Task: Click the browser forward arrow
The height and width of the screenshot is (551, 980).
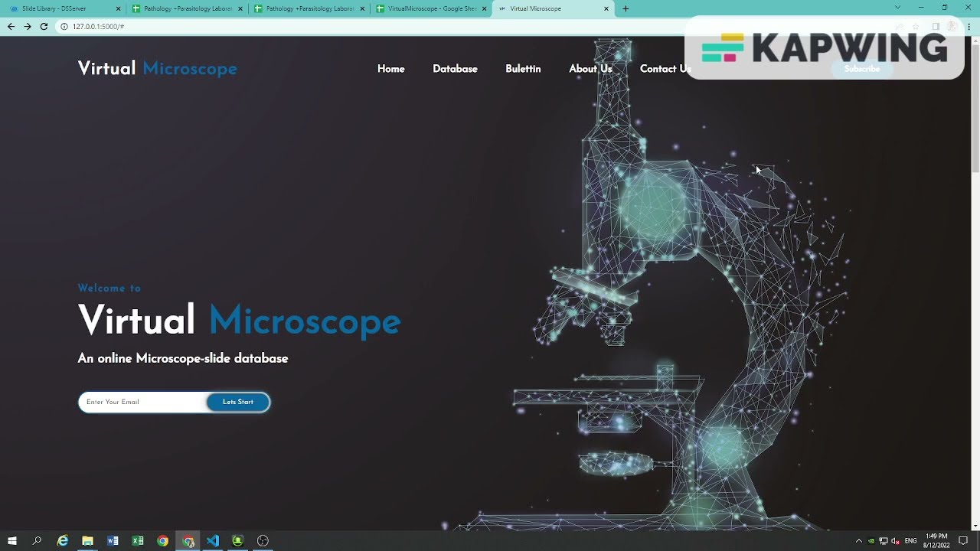Action: 28,26
